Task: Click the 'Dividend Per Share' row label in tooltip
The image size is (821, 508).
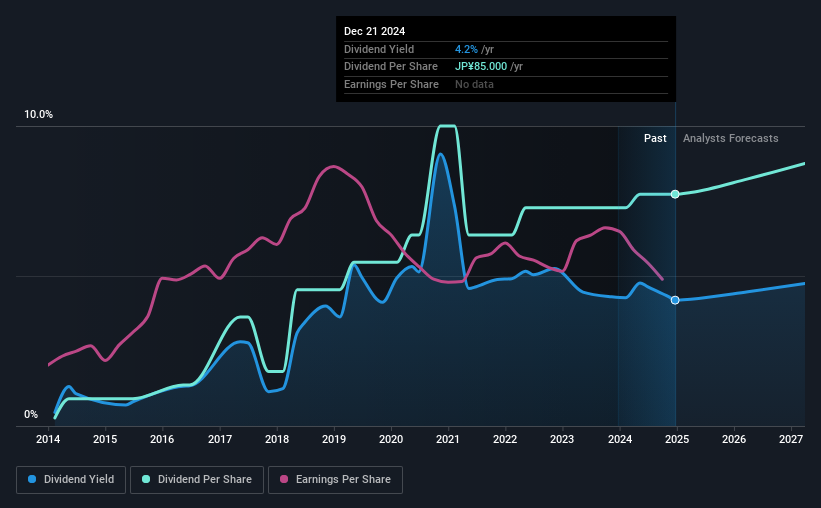Action: click(391, 67)
